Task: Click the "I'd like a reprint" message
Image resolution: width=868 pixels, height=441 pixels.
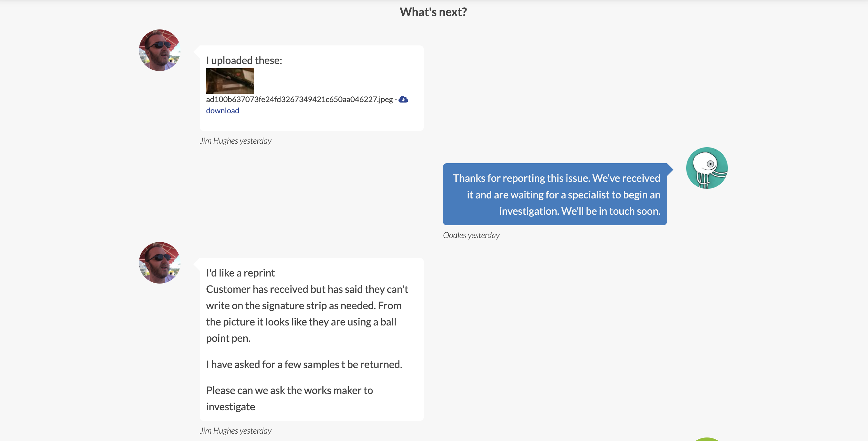Action: (x=240, y=273)
